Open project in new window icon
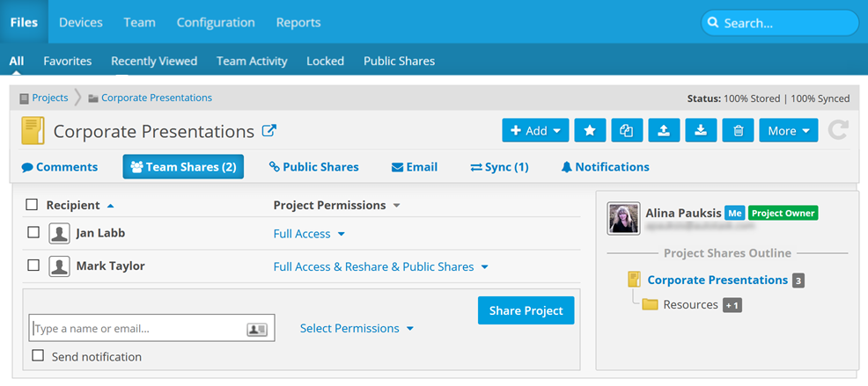This screenshot has width=868, height=386. (x=269, y=131)
